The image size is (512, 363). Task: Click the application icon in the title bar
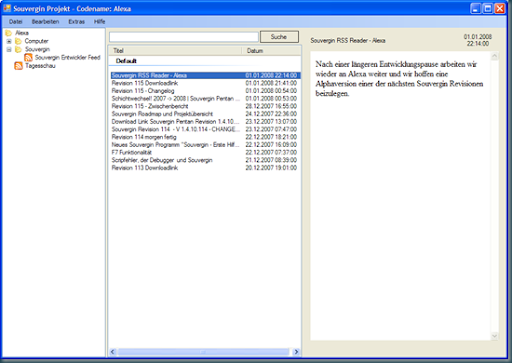click(7, 8)
